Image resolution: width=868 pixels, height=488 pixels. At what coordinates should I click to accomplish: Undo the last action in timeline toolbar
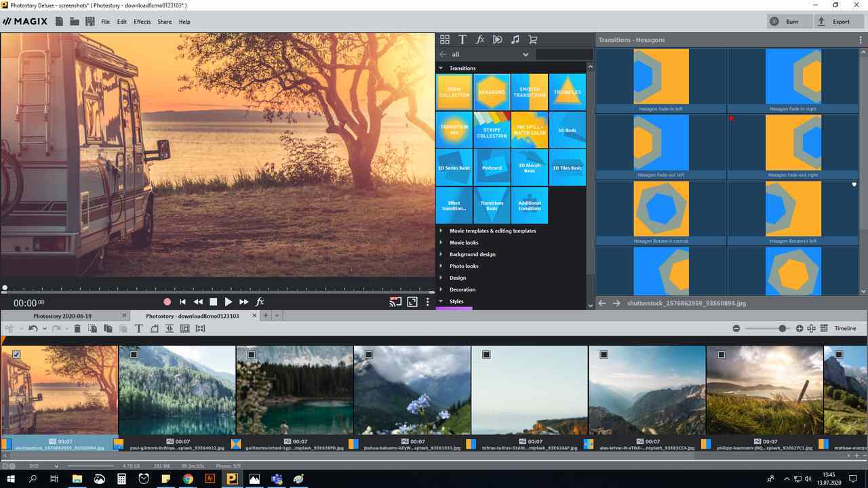tap(33, 328)
